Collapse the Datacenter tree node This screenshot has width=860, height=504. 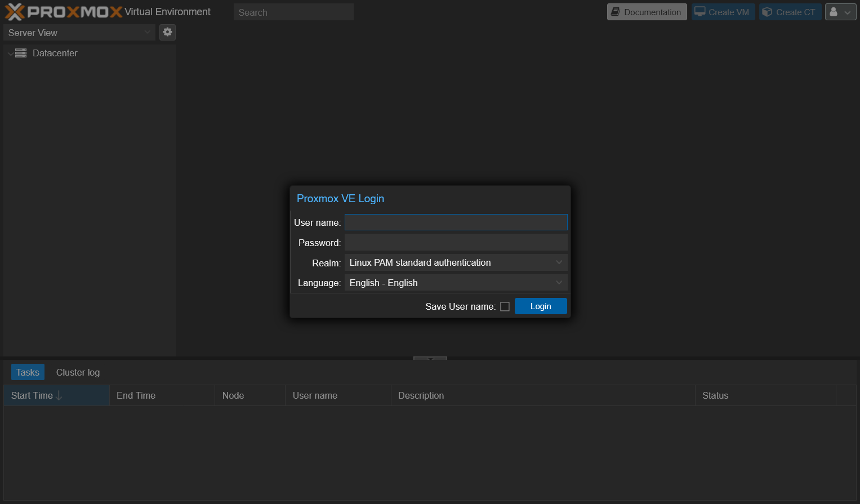pos(10,53)
